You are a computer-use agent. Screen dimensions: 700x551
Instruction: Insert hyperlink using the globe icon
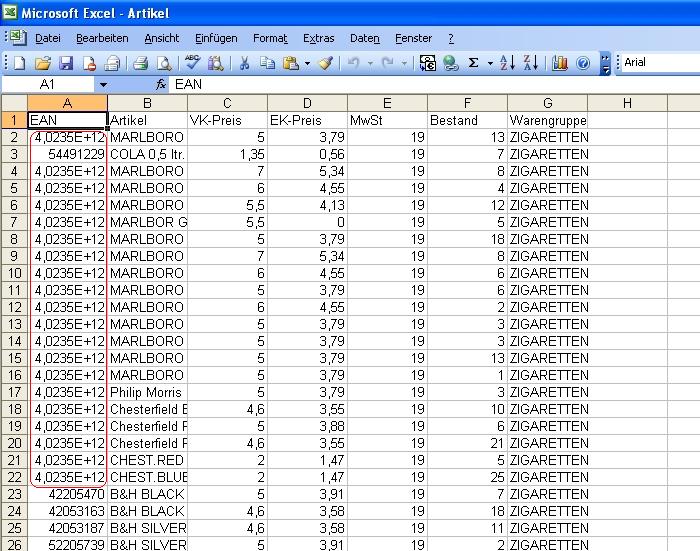click(x=450, y=63)
